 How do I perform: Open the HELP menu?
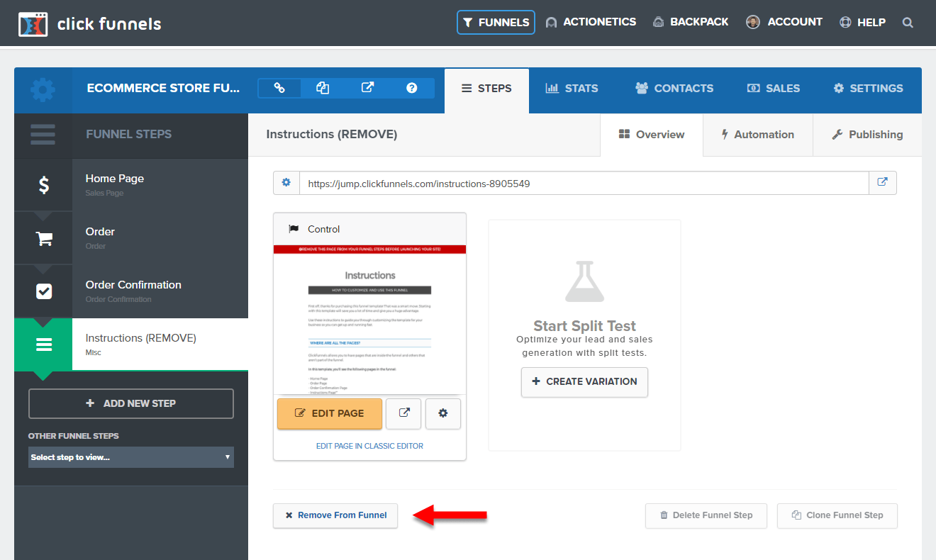pyautogui.click(x=862, y=22)
